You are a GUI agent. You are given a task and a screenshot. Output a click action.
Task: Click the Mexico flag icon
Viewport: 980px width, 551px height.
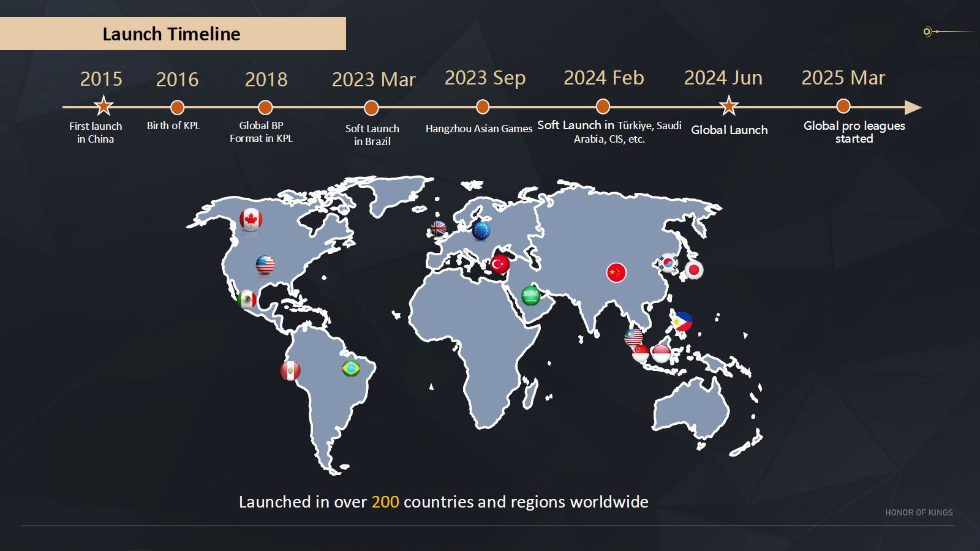point(247,299)
